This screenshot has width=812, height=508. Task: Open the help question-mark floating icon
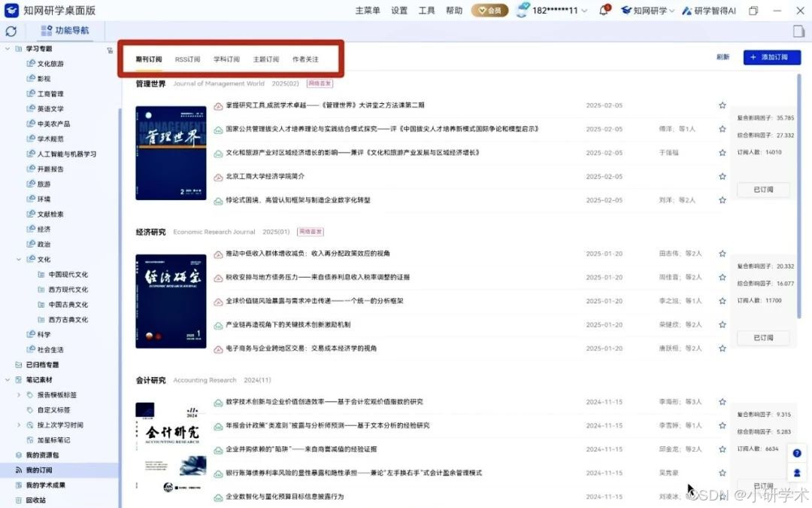pyautogui.click(x=797, y=452)
